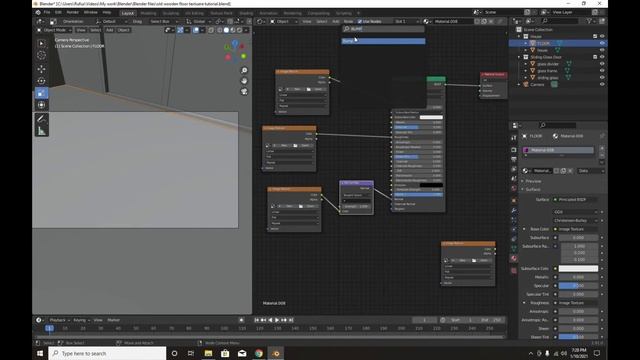
Task: Select the Move tool in viewport toolbar
Action: (41, 69)
